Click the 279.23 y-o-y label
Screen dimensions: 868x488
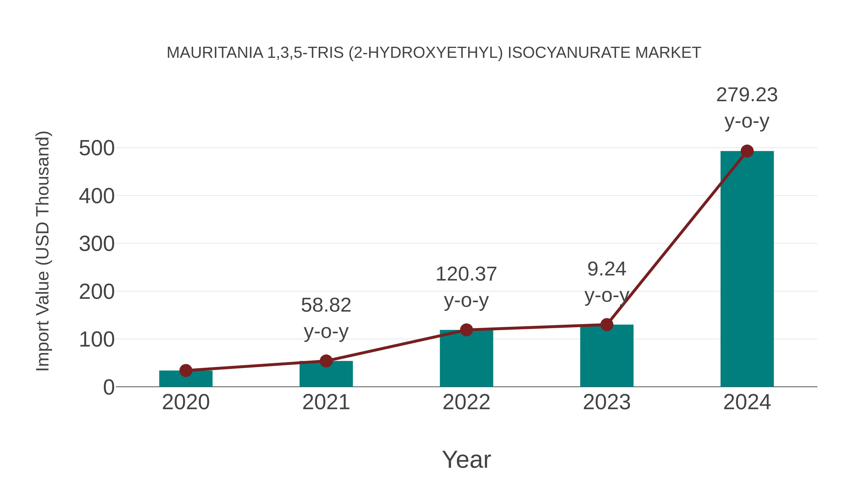point(747,108)
